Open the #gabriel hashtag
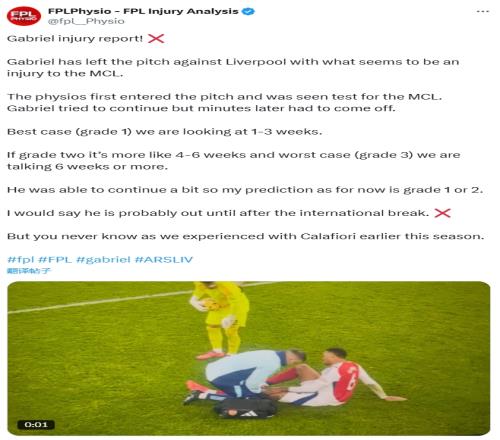Viewport: 500px width, 440px height. (x=103, y=259)
